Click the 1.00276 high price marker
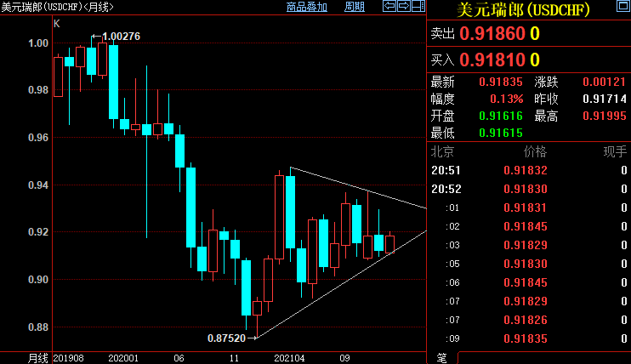The height and width of the screenshot is (364, 631). click(x=121, y=36)
